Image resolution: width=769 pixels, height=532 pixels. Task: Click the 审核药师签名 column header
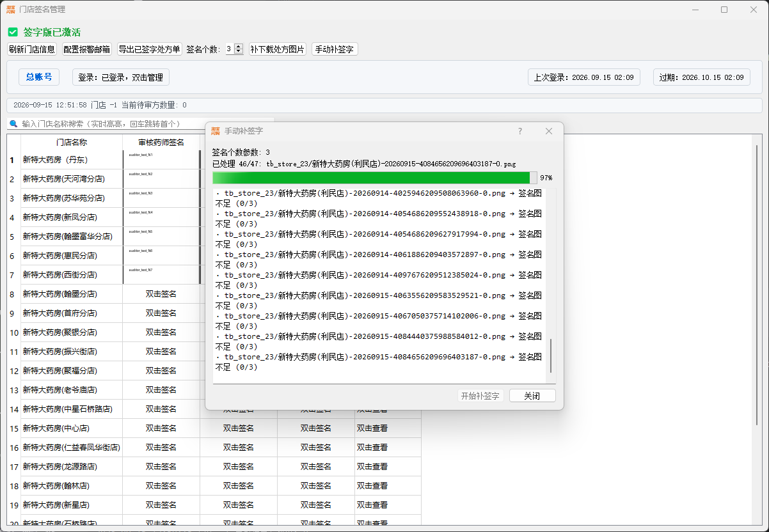click(x=161, y=143)
